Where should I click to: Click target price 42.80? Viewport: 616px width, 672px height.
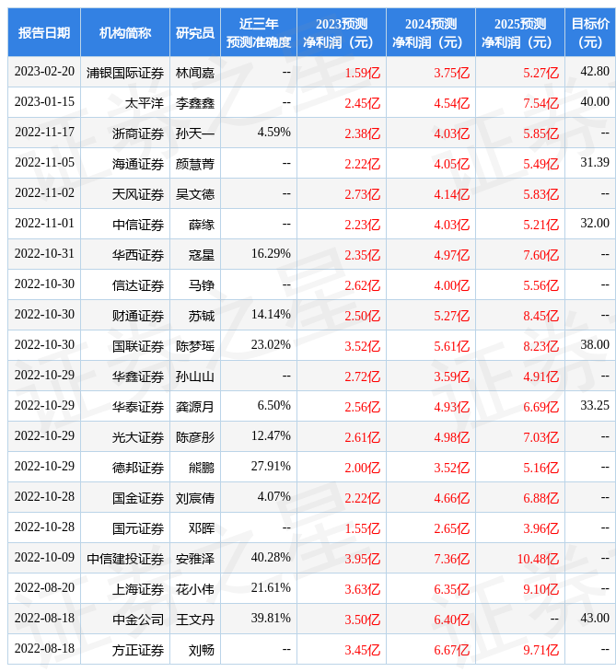pos(595,71)
